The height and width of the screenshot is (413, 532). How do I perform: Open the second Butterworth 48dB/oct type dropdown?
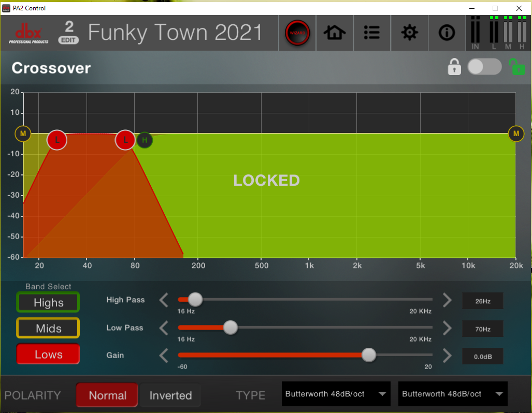tap(453, 394)
